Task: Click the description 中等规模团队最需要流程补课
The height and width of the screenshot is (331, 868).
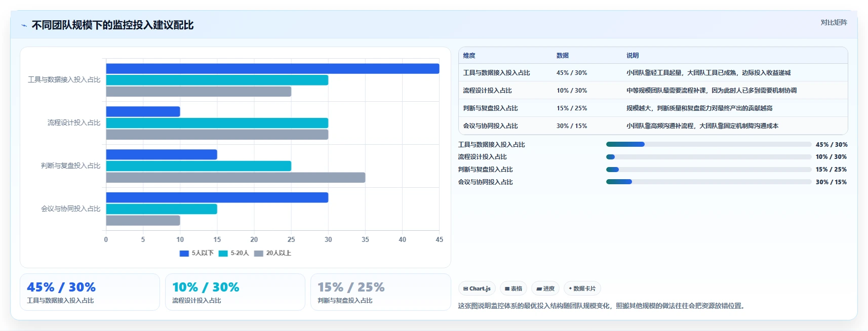Action: pyautogui.click(x=712, y=91)
